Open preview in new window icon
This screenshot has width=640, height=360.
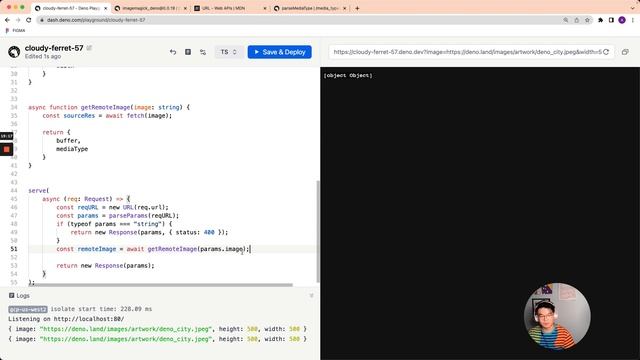tap(625, 52)
